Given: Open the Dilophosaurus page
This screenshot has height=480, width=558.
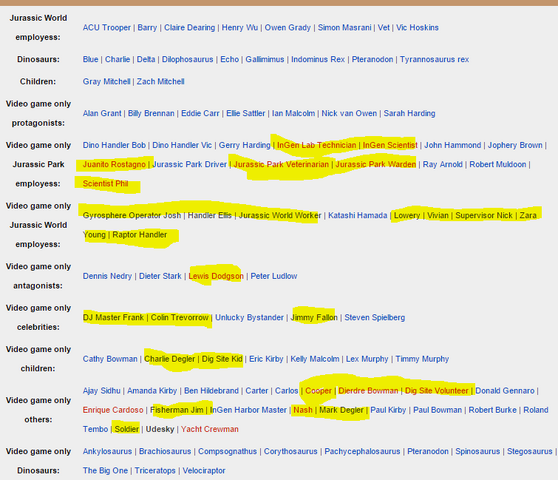Looking at the screenshot, I should [188, 59].
